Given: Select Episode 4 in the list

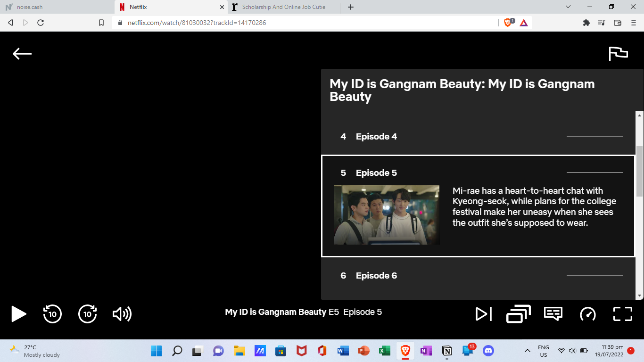Looking at the screenshot, I should [478, 137].
